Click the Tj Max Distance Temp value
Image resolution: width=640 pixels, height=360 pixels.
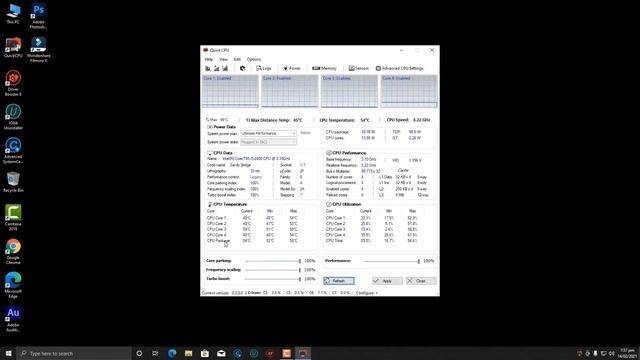tap(298, 120)
